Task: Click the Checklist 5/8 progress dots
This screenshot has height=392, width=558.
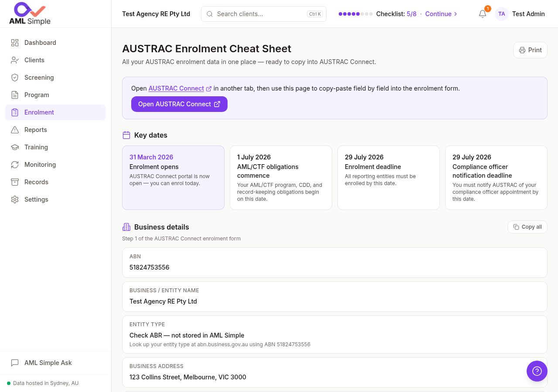Action: click(x=356, y=14)
